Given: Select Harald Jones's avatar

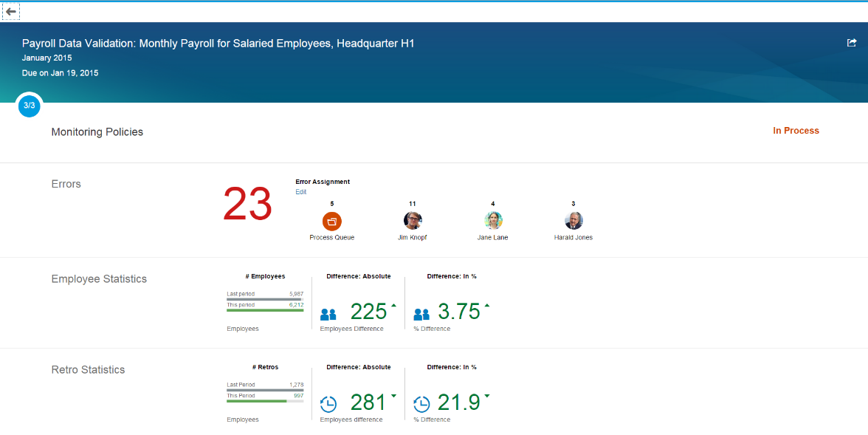Looking at the screenshot, I should [x=573, y=221].
